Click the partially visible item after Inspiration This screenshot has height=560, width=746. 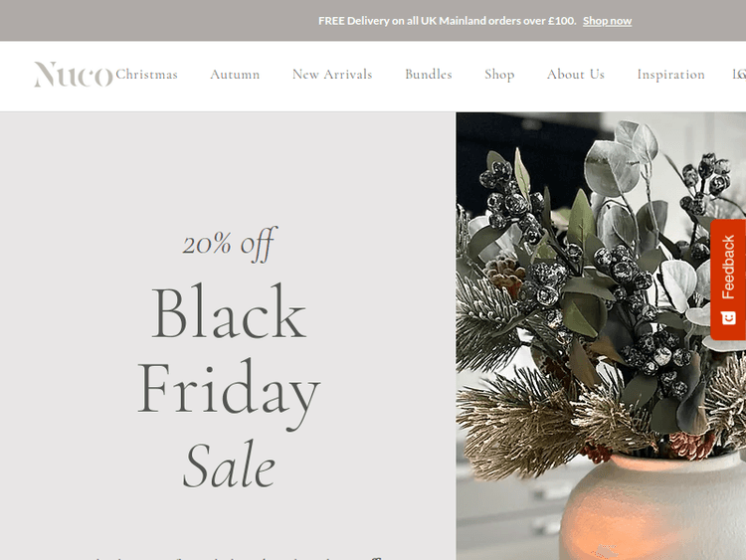pyautogui.click(x=739, y=75)
